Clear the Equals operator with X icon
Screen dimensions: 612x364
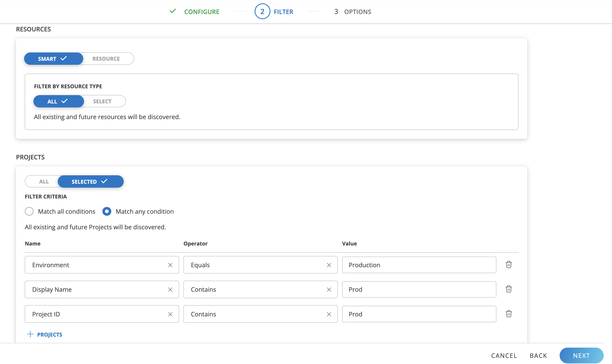(329, 265)
